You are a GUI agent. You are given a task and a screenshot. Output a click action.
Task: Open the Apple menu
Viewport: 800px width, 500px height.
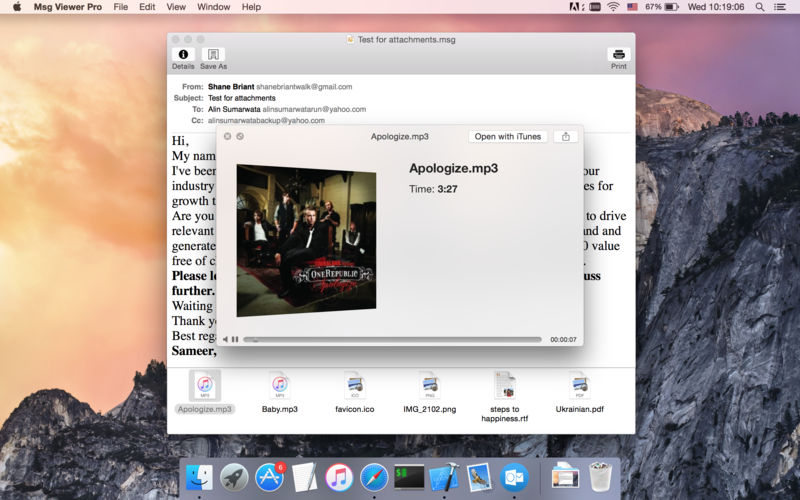coord(17,7)
